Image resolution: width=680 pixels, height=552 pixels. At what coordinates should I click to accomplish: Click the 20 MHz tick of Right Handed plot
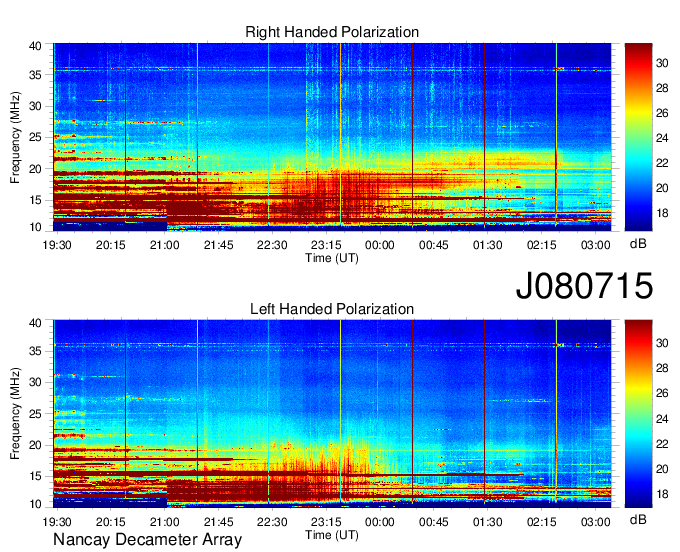pos(35,169)
